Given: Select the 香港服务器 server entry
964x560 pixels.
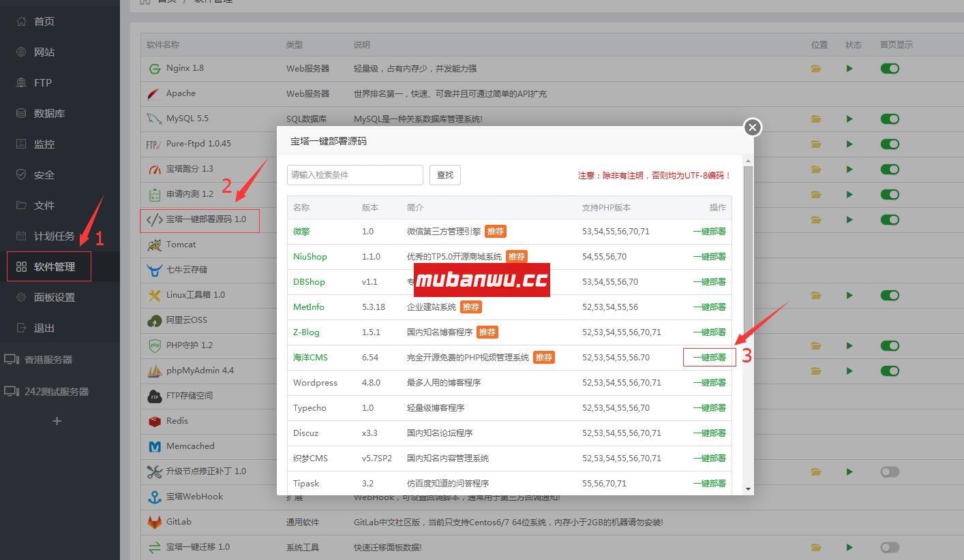Looking at the screenshot, I should pyautogui.click(x=48, y=359).
